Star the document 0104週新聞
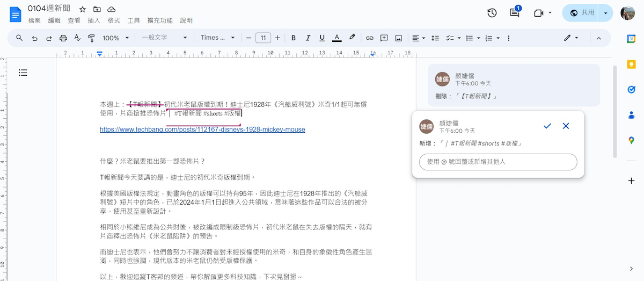Viewport: 644px width, 281px height. click(83, 10)
